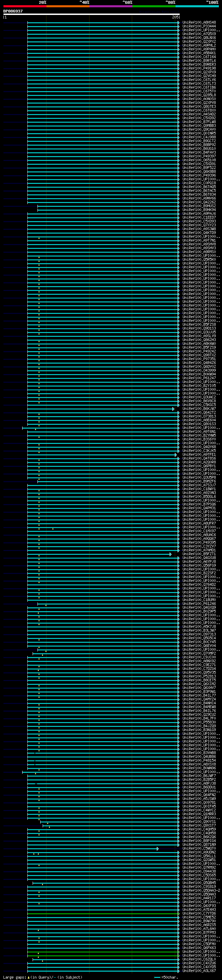
Task: Open hit UniRef100_A7Q5X9
Action: [199, 34]
